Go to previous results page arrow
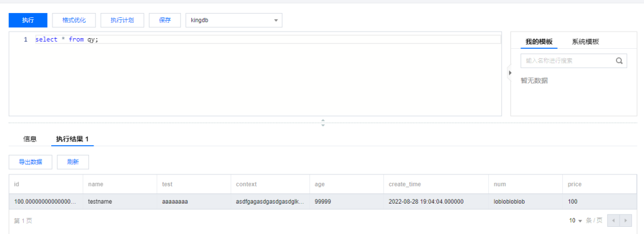Screen dimensions: 644x234 click(613, 220)
